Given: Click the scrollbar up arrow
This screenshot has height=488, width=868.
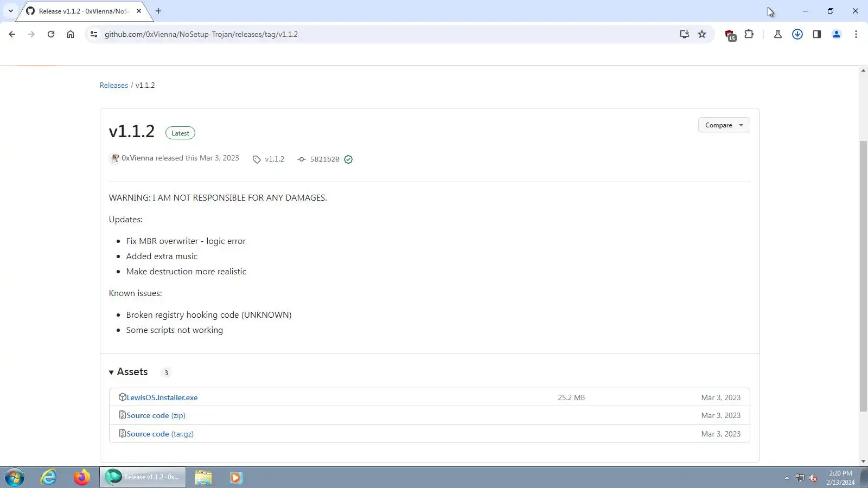Looking at the screenshot, I should [x=863, y=71].
